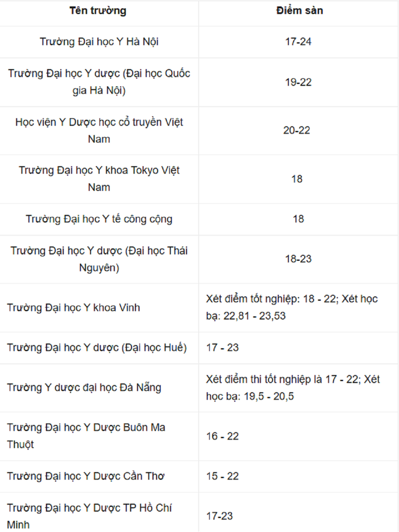Screen dimensions: 399x532
Task: Select 'Trường Đại học Y khoa Tokyo Việt Nam'
Action: point(99,179)
